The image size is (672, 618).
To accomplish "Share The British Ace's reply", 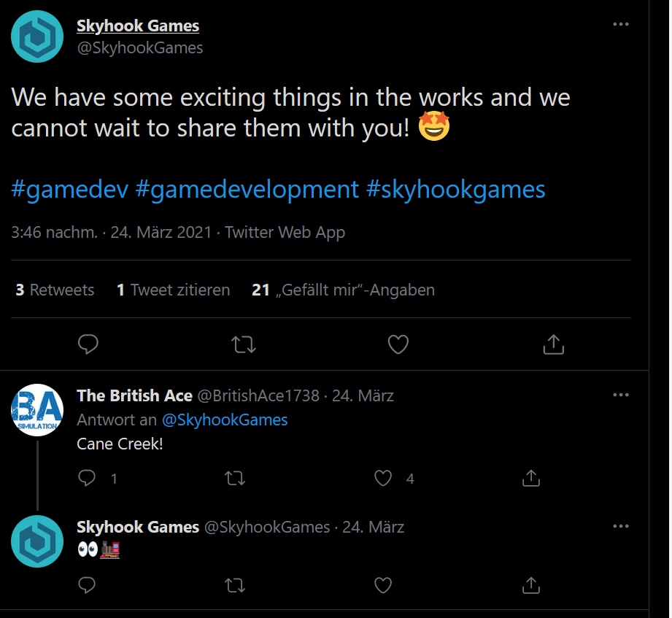I will tap(531, 478).
